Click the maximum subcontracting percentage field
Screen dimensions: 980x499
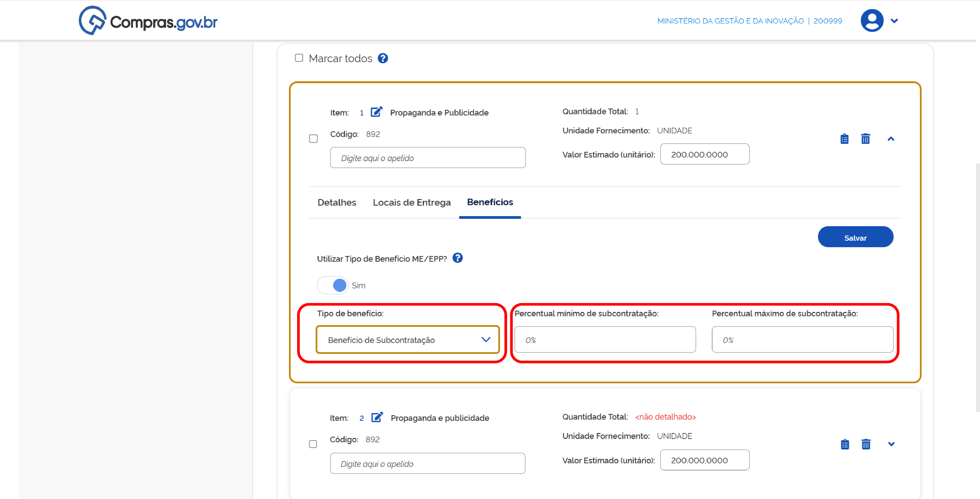[x=802, y=339]
